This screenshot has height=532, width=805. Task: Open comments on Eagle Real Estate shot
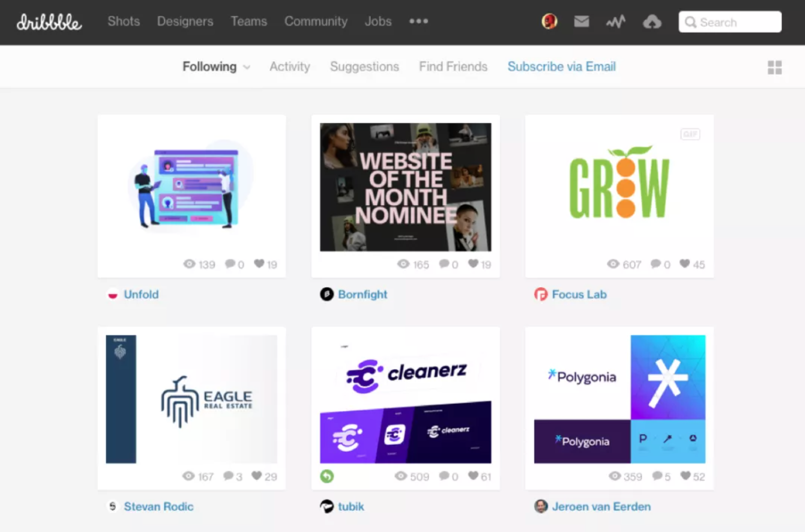point(229,476)
